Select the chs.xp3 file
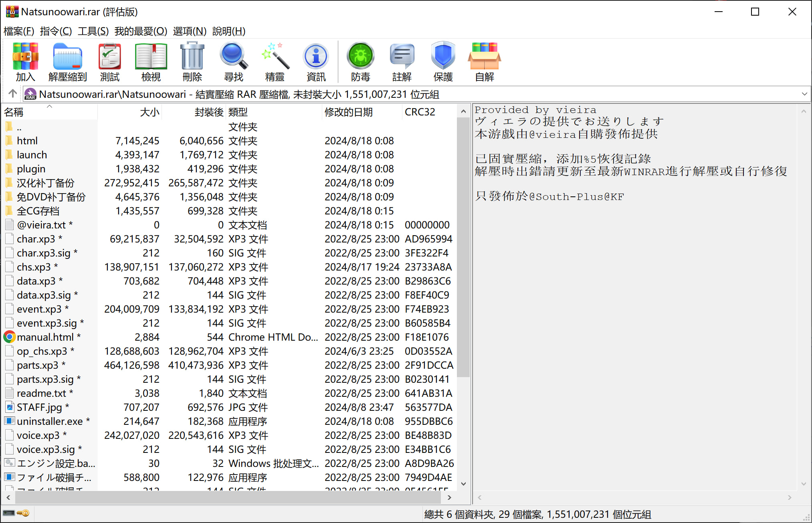 click(x=34, y=267)
